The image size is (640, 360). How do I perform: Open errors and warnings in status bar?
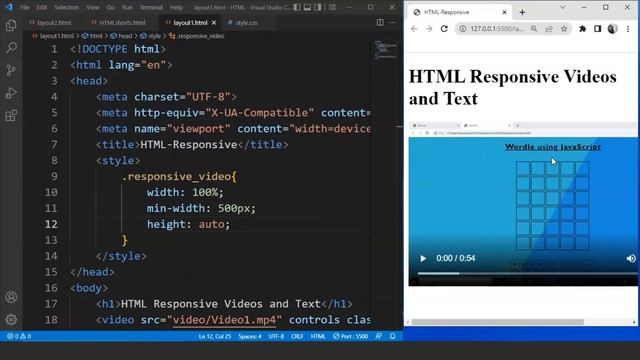(x=19, y=336)
